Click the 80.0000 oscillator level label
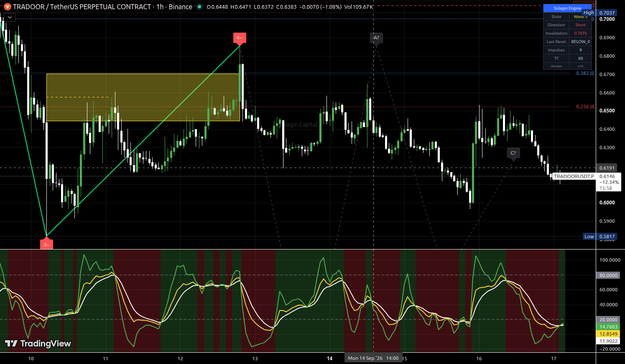 (x=608, y=275)
